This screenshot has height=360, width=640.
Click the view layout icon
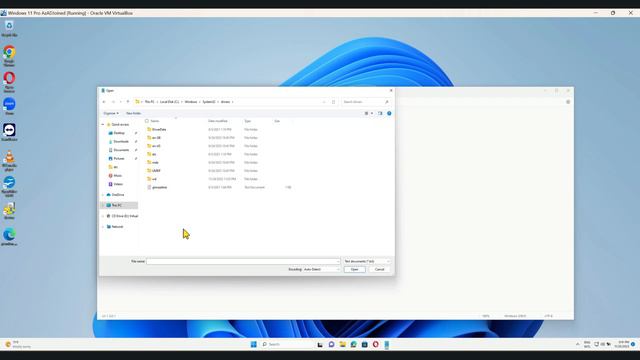tap(366, 113)
